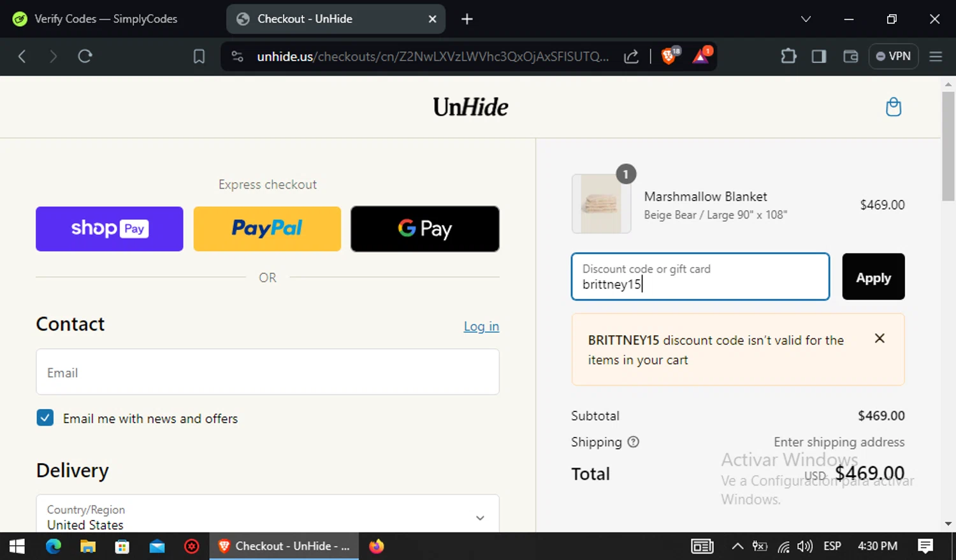This screenshot has width=956, height=560.
Task: Open File Explorer from taskbar
Action: 87,546
